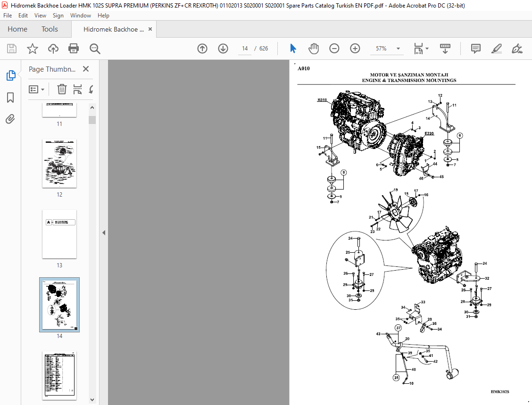Image resolution: width=532 pixels, height=405 pixels.
Task: Upload file to cloud icon
Action: (x=53, y=49)
